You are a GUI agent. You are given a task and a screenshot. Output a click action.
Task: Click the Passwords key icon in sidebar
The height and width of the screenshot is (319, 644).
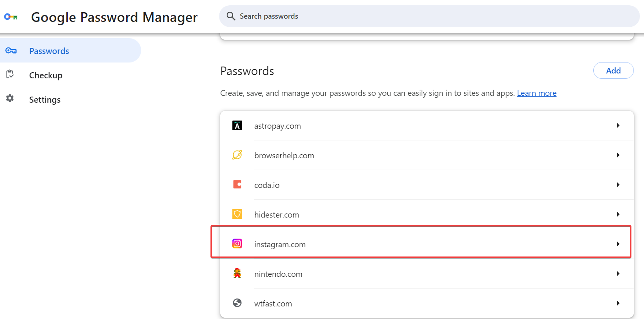click(x=11, y=51)
